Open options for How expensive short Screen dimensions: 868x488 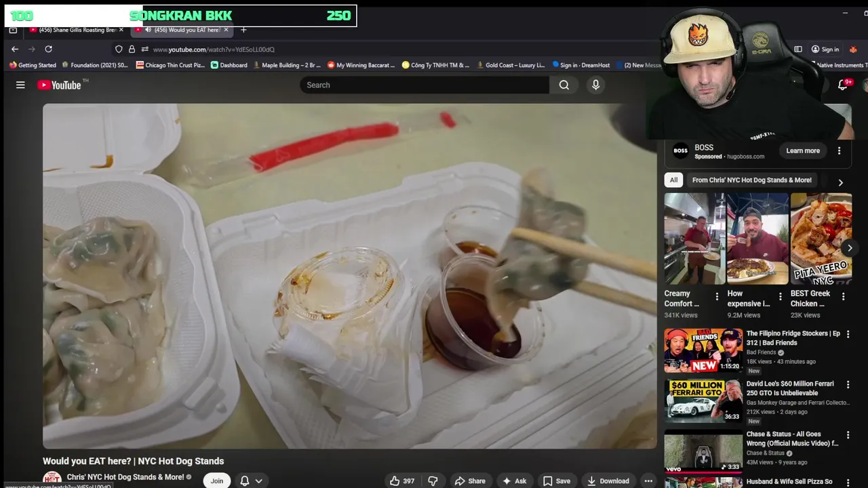(x=780, y=297)
